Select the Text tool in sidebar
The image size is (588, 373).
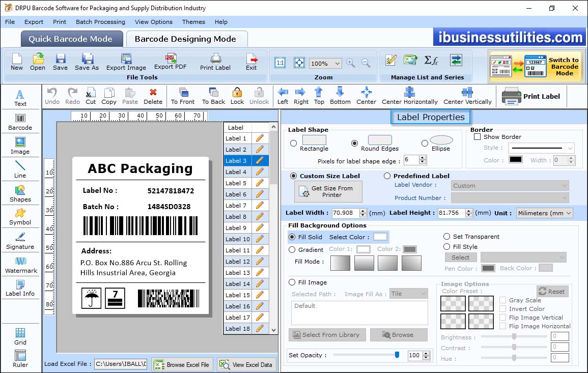[x=20, y=98]
